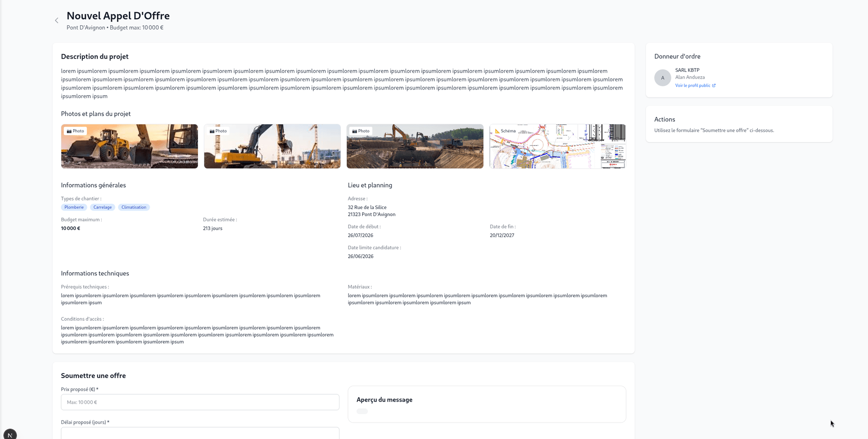Focus the Prix proposé (€) input field

[200, 402]
